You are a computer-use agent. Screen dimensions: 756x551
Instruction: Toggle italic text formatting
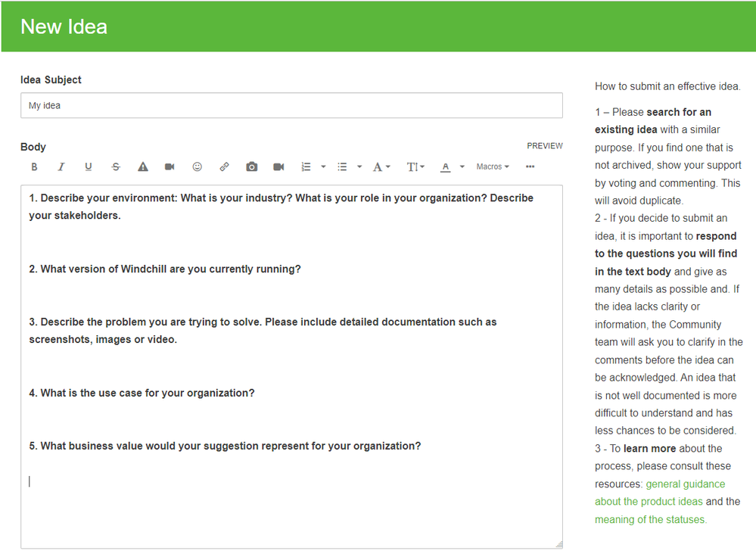(61, 167)
